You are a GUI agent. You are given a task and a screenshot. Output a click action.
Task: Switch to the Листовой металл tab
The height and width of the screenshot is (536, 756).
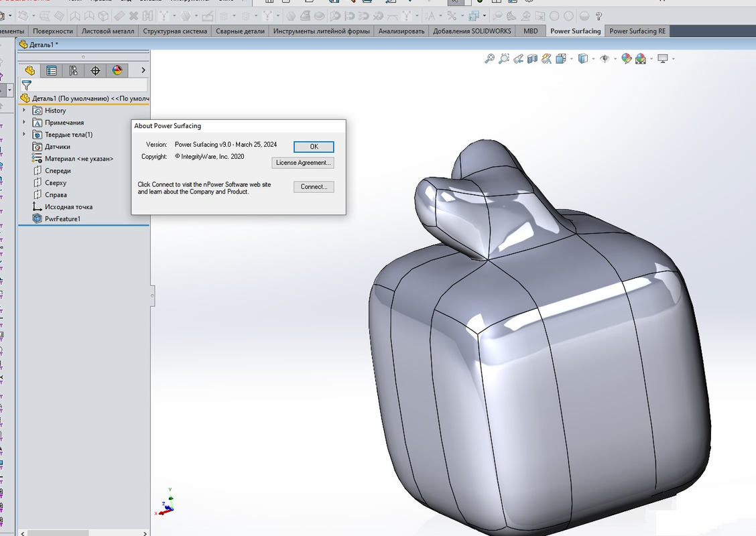108,31
